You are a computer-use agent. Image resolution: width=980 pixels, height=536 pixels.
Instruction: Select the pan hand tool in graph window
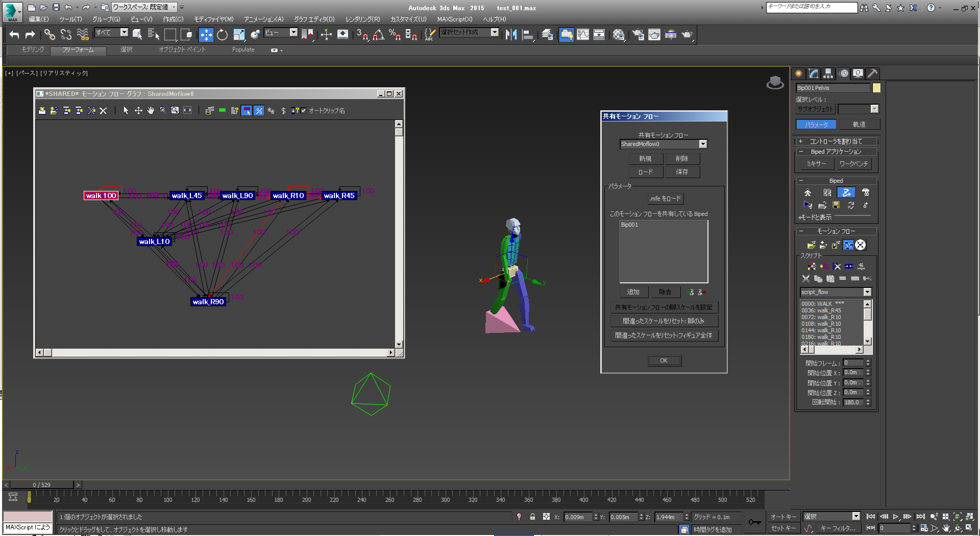151,110
